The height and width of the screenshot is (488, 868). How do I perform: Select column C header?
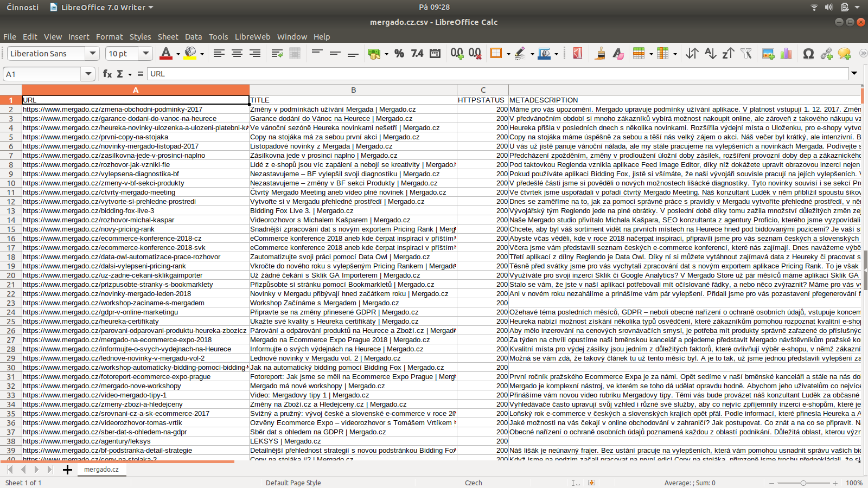(x=483, y=90)
